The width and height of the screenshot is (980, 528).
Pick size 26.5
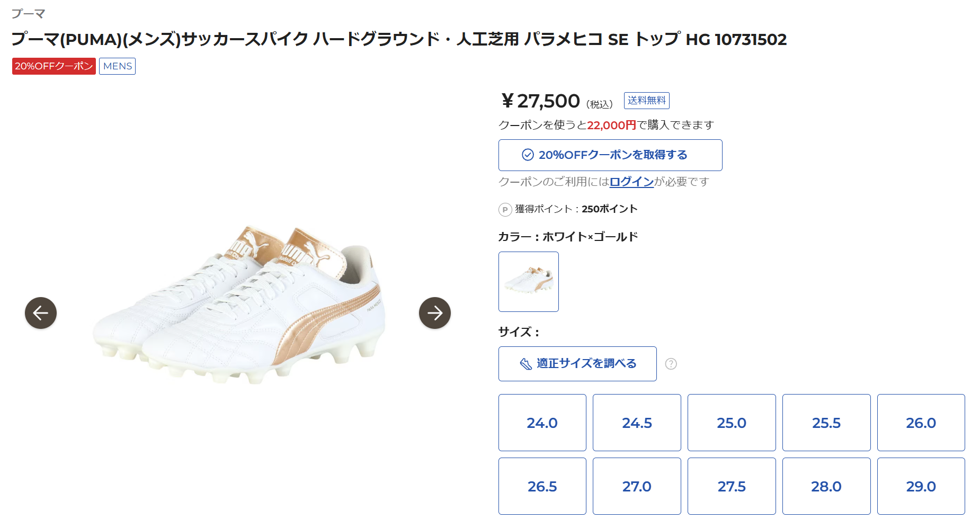tap(542, 486)
